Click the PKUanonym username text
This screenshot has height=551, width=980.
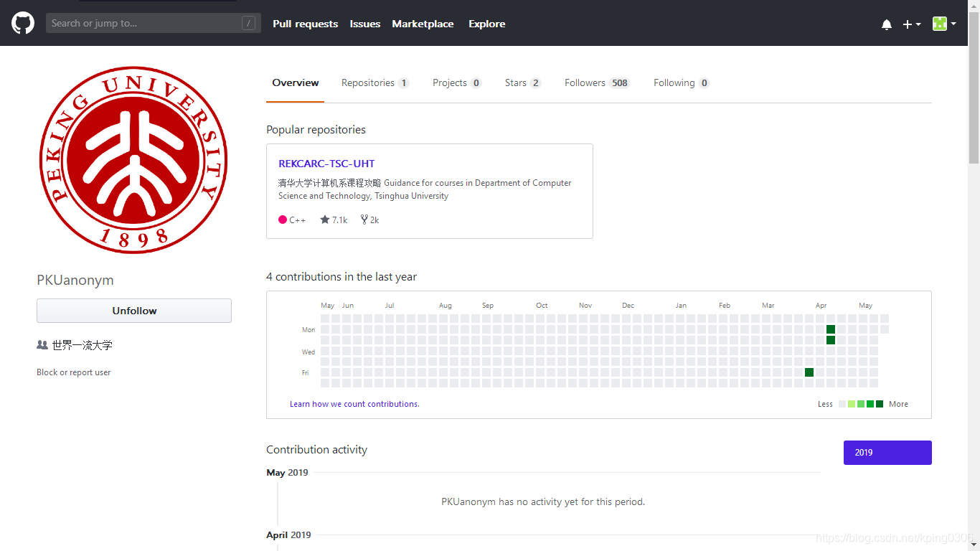75,280
